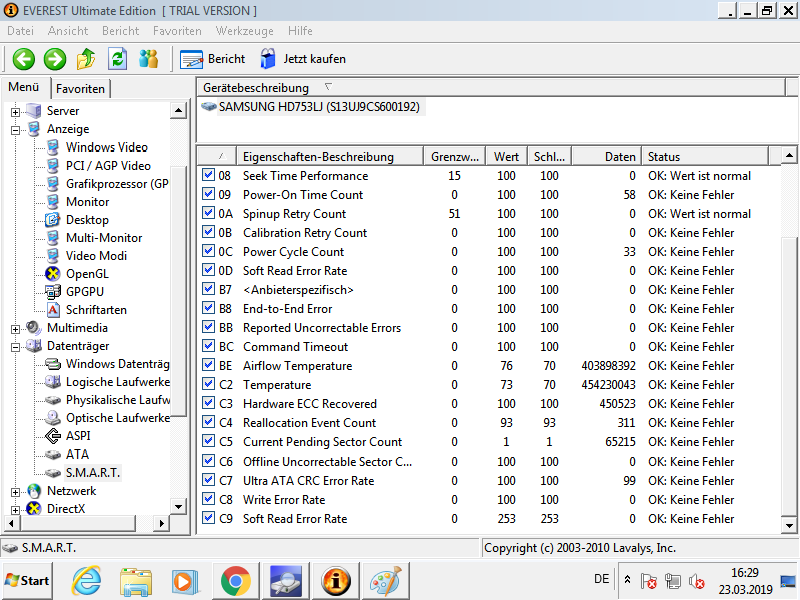Image resolution: width=800 pixels, height=600 pixels.
Task: Toggle checkbox for 09 Power-On Time Count
Action: (208, 194)
